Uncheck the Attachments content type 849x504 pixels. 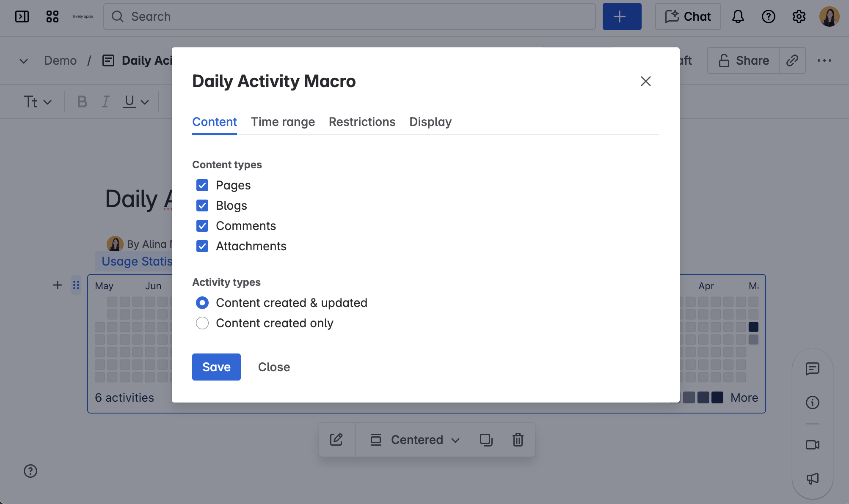pyautogui.click(x=202, y=246)
